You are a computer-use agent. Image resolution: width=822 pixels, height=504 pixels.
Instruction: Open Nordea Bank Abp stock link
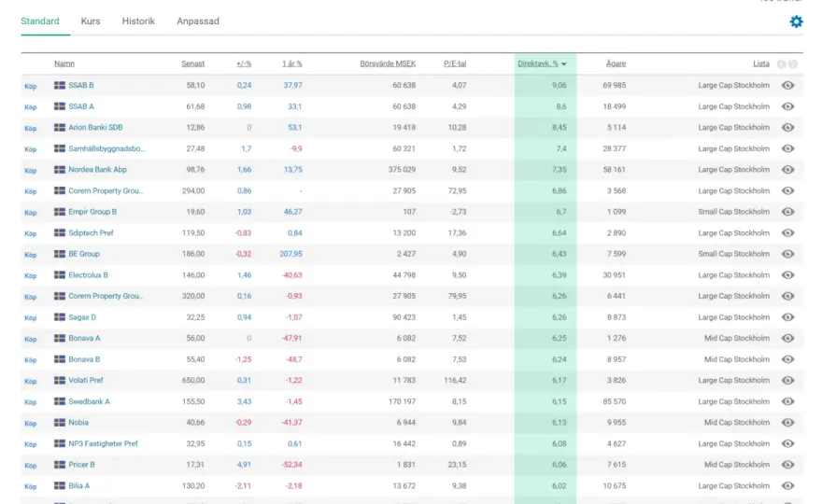(x=97, y=170)
